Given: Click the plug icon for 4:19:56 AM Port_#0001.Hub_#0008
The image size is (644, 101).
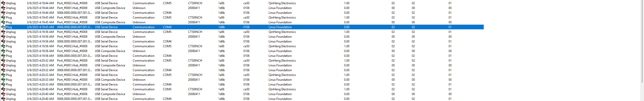Looking at the screenshot, I should tap(3, 51).
